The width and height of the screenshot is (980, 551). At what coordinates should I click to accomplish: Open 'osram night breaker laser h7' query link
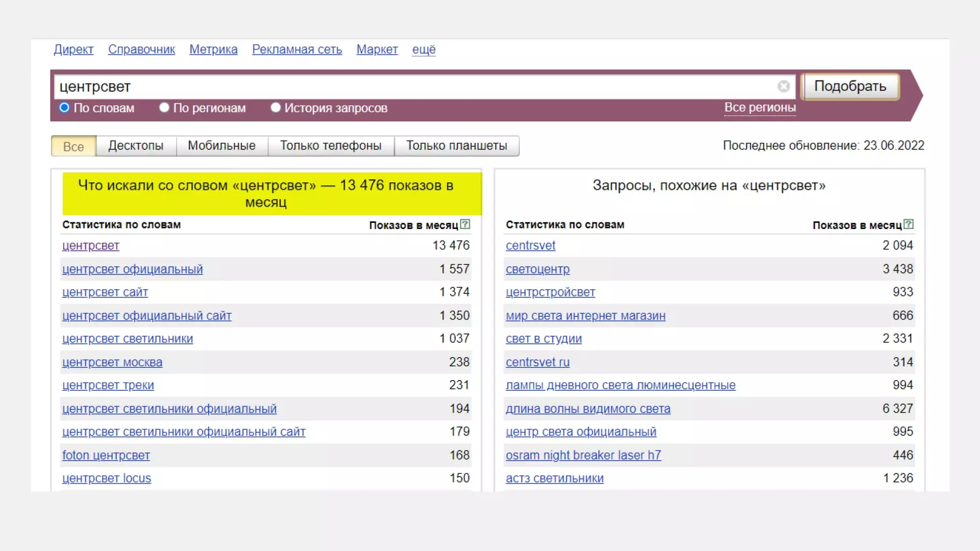pos(583,455)
